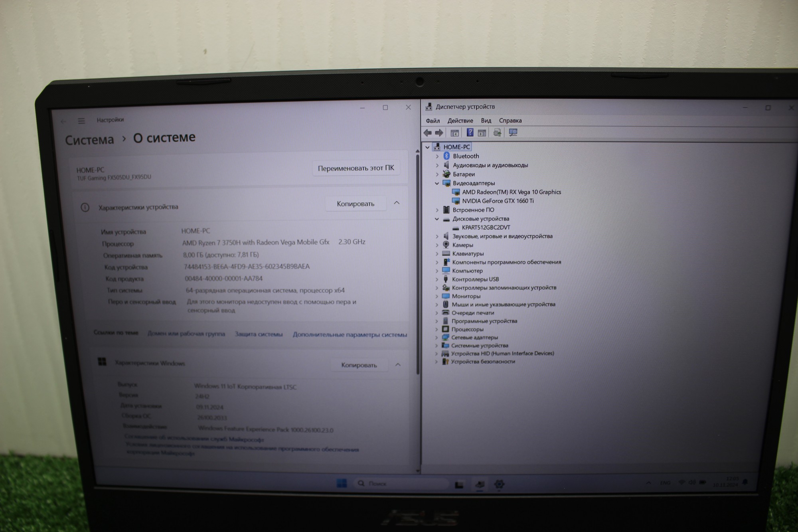Click the Help question mark toolbar icon

point(470,133)
